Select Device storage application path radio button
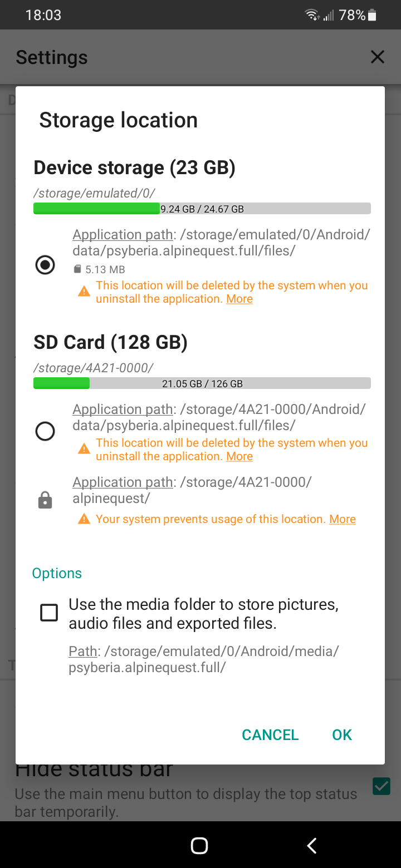Image resolution: width=401 pixels, height=868 pixels. point(45,265)
